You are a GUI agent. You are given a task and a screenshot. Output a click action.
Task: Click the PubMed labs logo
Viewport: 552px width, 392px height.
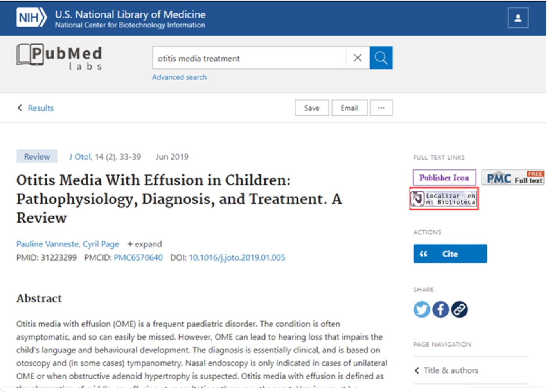(59, 57)
